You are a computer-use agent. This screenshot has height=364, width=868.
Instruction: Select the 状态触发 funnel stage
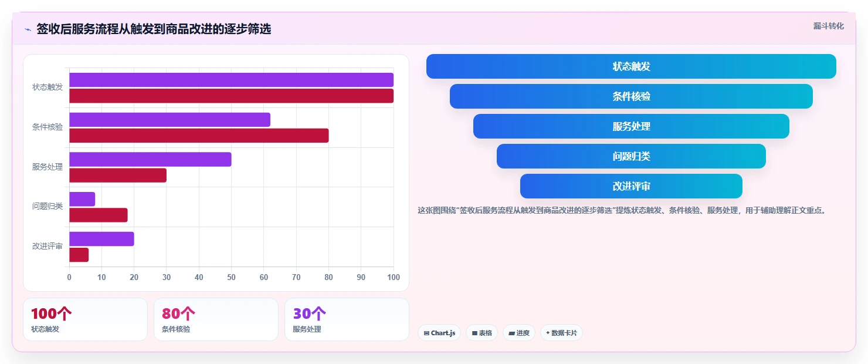click(631, 66)
